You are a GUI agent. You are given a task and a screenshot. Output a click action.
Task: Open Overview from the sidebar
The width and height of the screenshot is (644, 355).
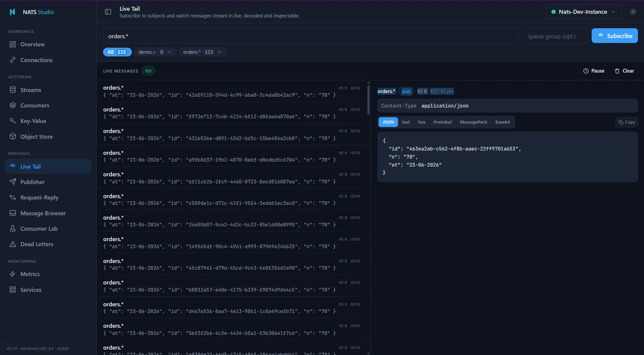48,44
